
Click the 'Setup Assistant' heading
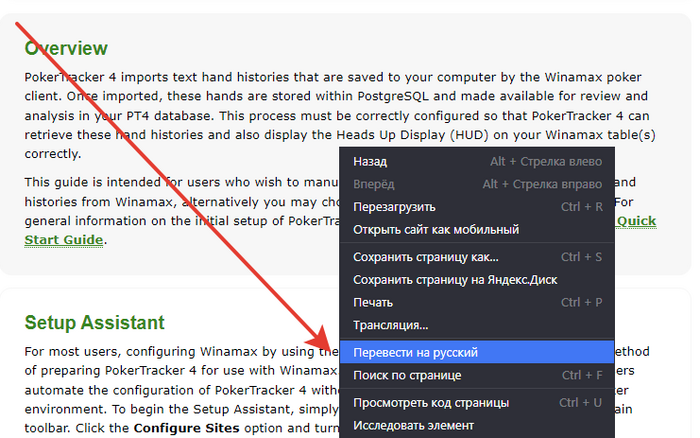point(95,322)
